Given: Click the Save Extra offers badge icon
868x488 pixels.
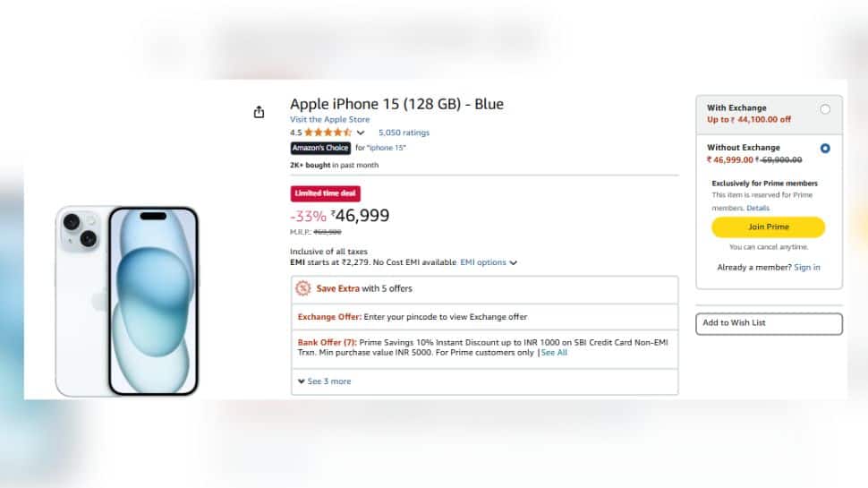Looking at the screenshot, I should (302, 288).
